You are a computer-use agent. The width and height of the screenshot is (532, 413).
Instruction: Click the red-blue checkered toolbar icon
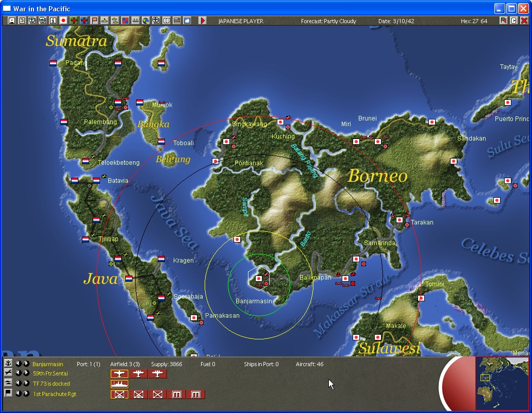[125, 21]
